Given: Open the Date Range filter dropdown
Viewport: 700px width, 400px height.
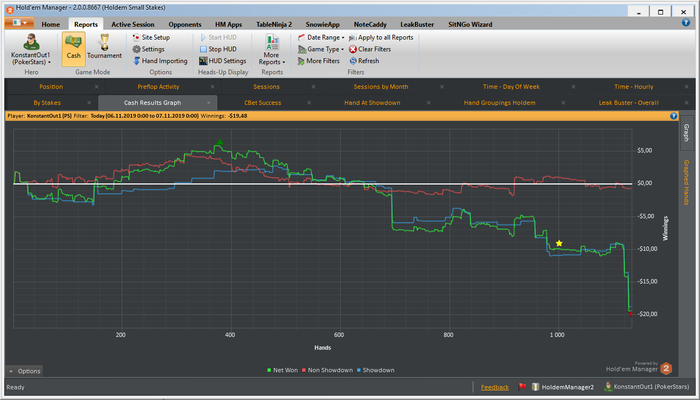Looking at the screenshot, I should point(321,38).
